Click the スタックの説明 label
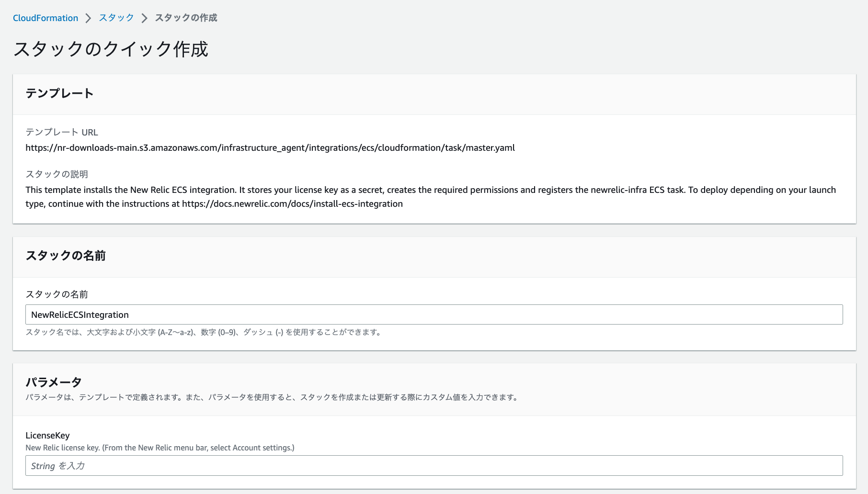 pyautogui.click(x=57, y=174)
